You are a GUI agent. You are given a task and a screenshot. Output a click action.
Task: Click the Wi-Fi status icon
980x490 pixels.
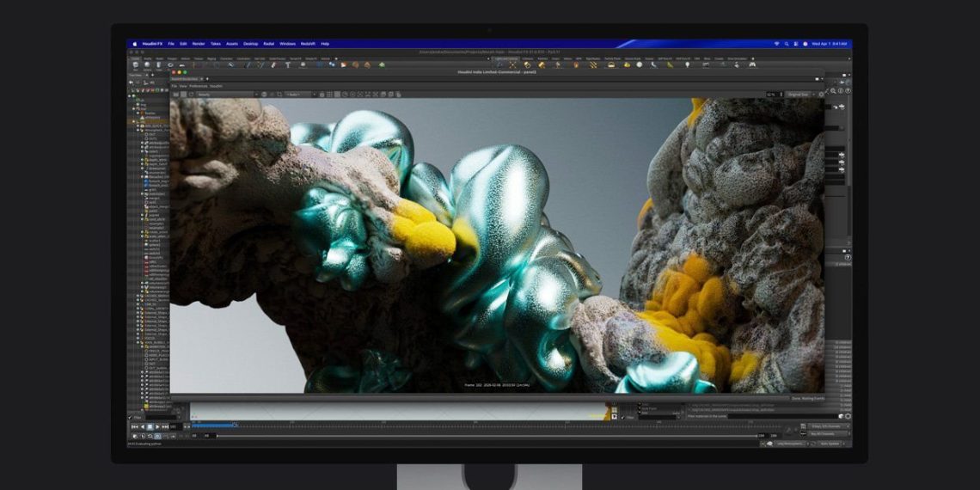click(x=775, y=43)
